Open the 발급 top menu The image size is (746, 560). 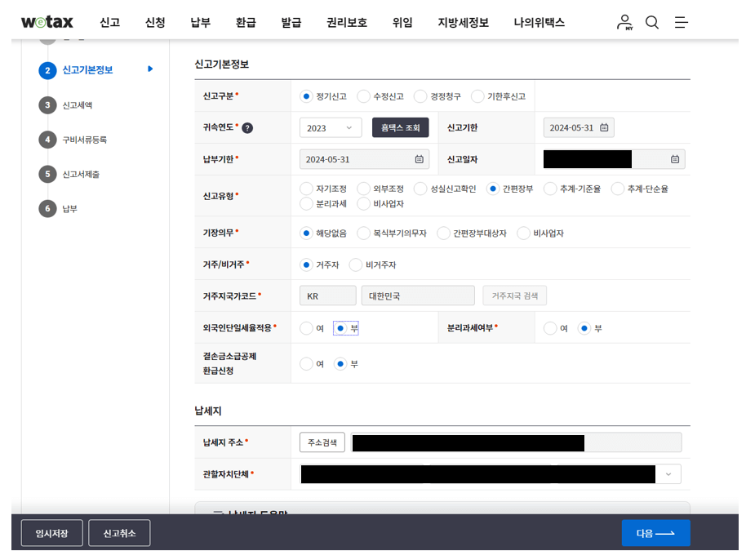[x=291, y=22]
